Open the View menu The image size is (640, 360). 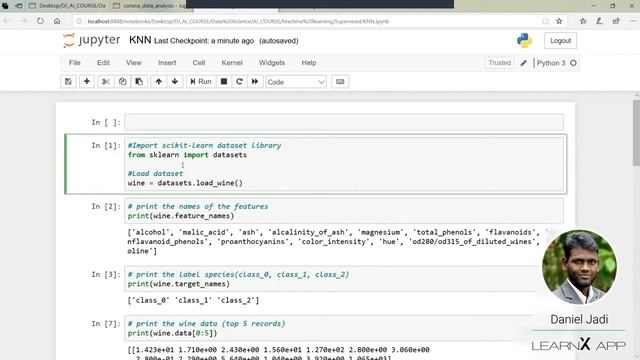point(133,63)
